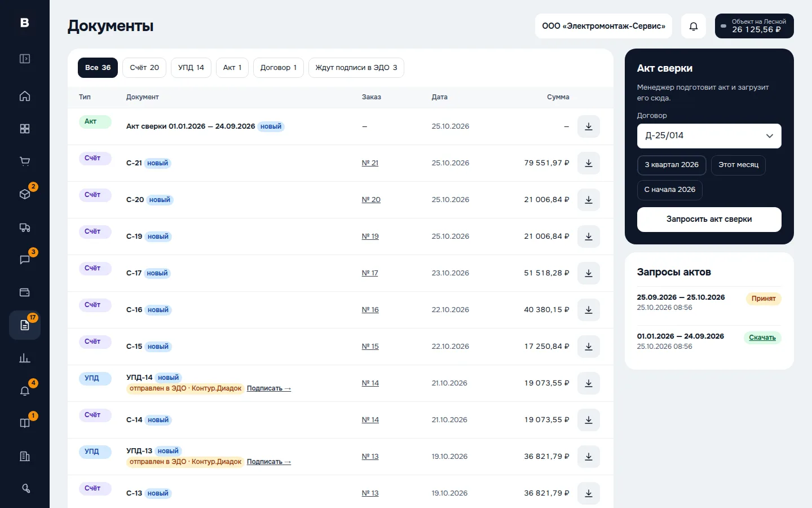
Task: Expand the Договор dropdown Д-25/014
Action: pos(709,136)
